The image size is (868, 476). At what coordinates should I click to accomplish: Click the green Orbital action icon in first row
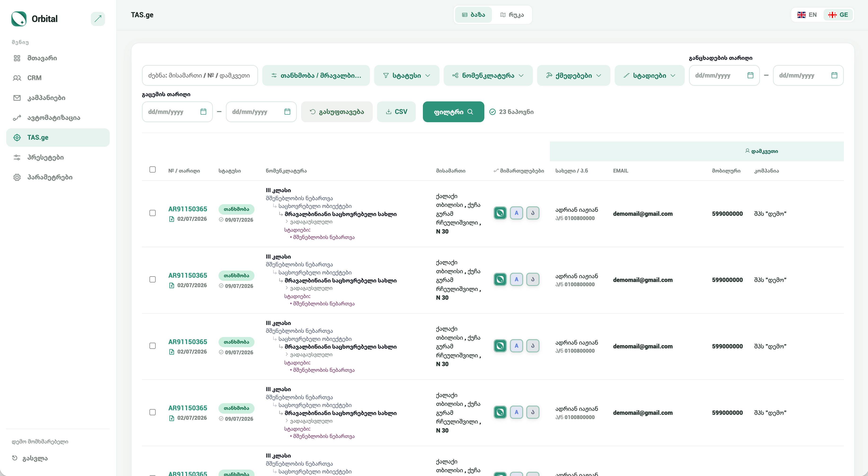(500, 213)
